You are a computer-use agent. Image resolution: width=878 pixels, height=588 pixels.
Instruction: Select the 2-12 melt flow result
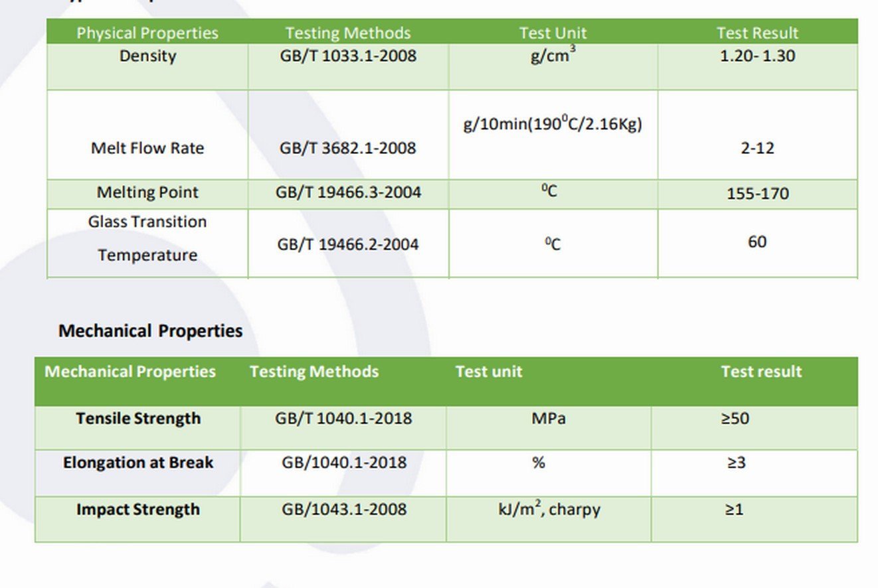pyautogui.click(x=757, y=148)
